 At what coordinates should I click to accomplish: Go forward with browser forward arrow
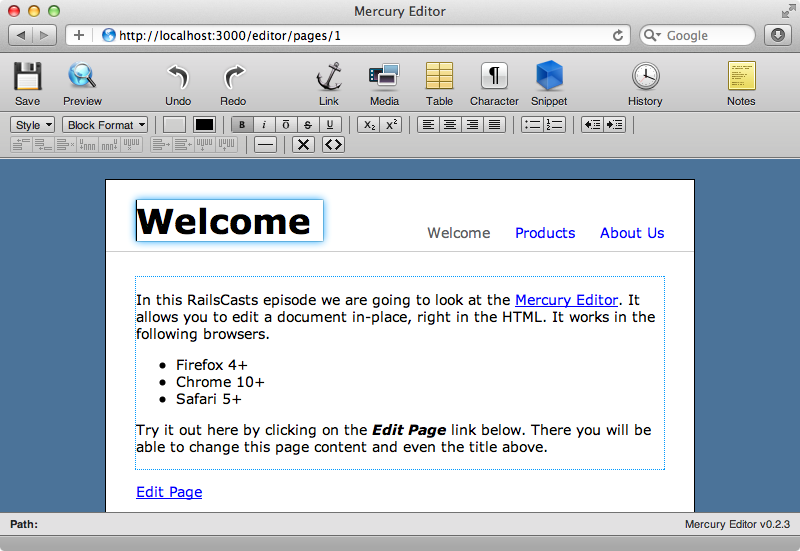pos(44,35)
